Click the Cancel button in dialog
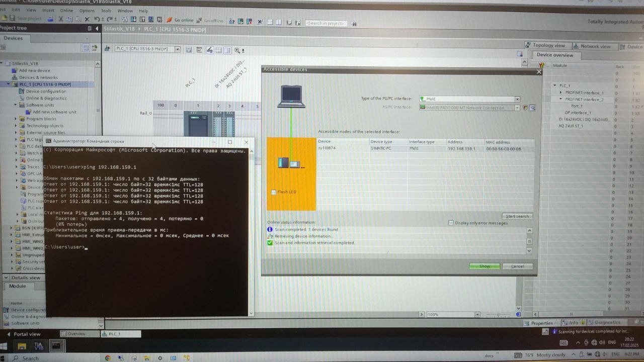Image resolution: width=644 pixels, height=362 pixels. tap(517, 266)
